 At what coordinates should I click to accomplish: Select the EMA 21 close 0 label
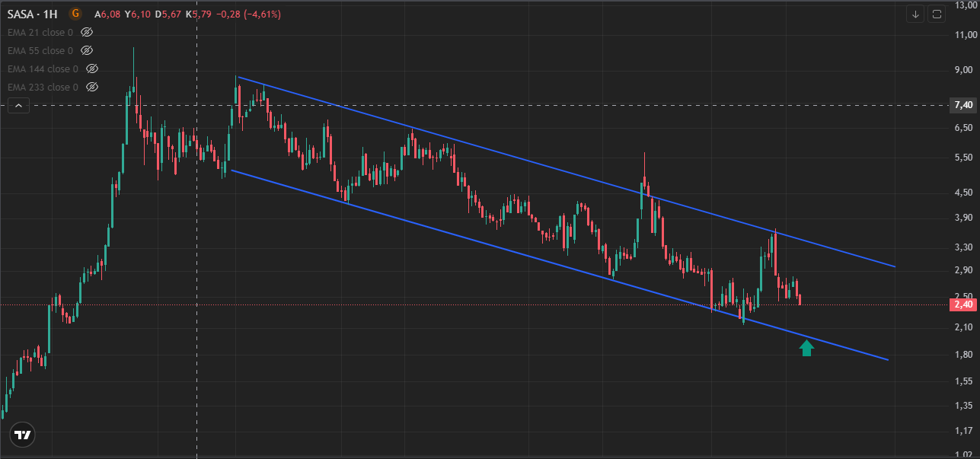click(x=40, y=32)
